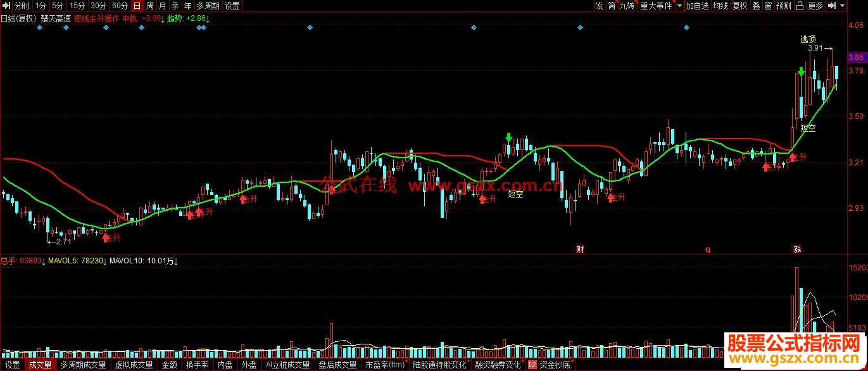Viewport: 868px width, 371px height.
Task: Select the 30分 period tab
Action: [98, 6]
